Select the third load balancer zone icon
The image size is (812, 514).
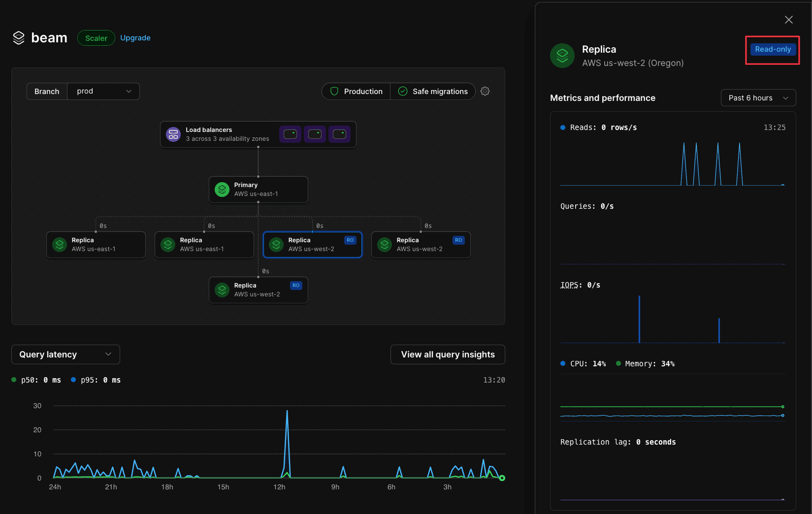(340, 134)
